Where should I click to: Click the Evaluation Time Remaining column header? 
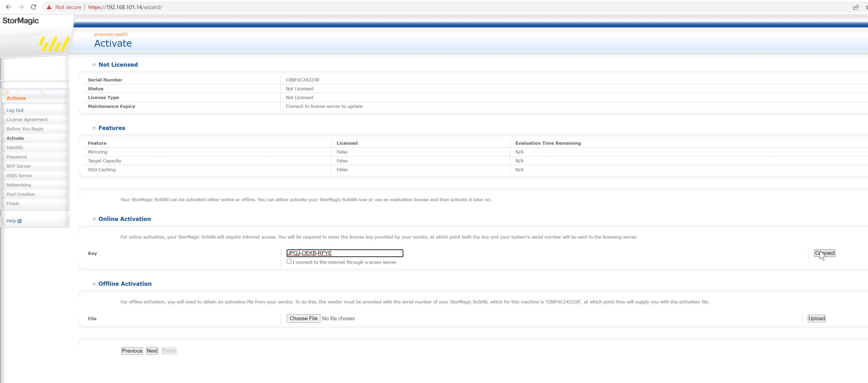pos(548,143)
